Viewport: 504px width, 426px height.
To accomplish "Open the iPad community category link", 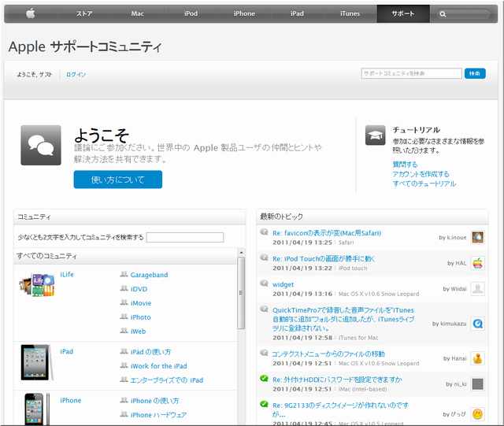I will click(66, 351).
